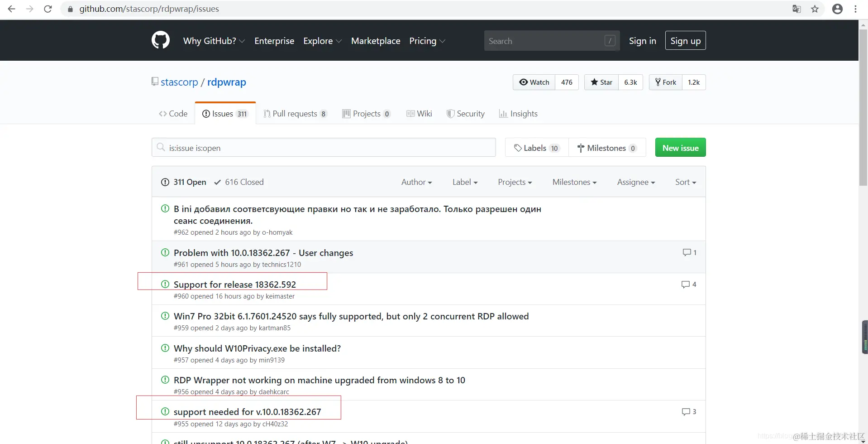Click the GitHub Octocat logo

[x=161, y=40]
